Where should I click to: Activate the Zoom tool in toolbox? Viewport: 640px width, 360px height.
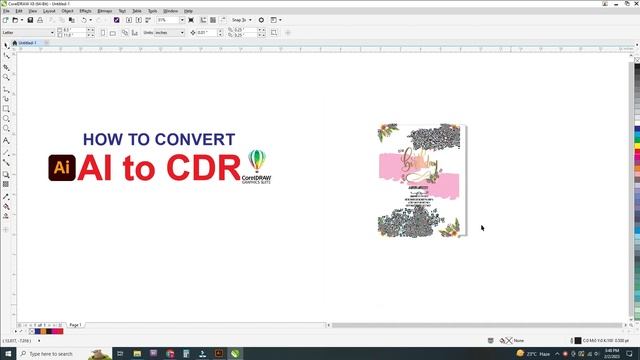[x=6, y=77]
